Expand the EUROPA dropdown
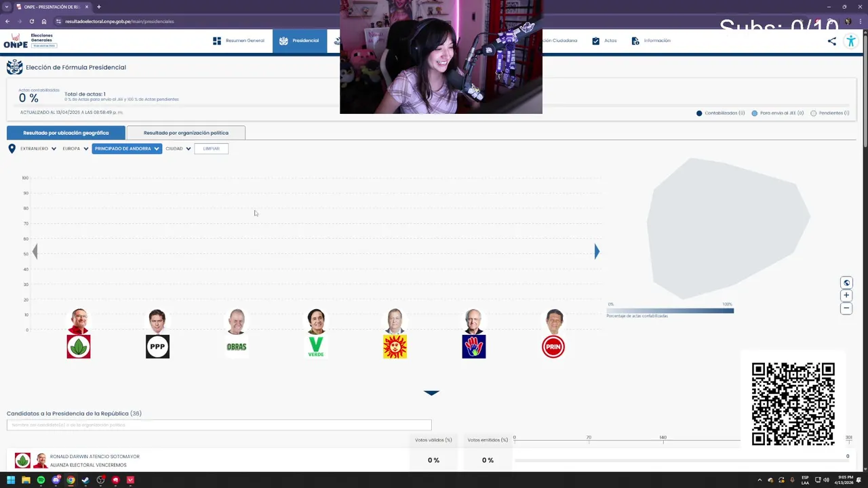This screenshot has width=868, height=488. pos(75,148)
